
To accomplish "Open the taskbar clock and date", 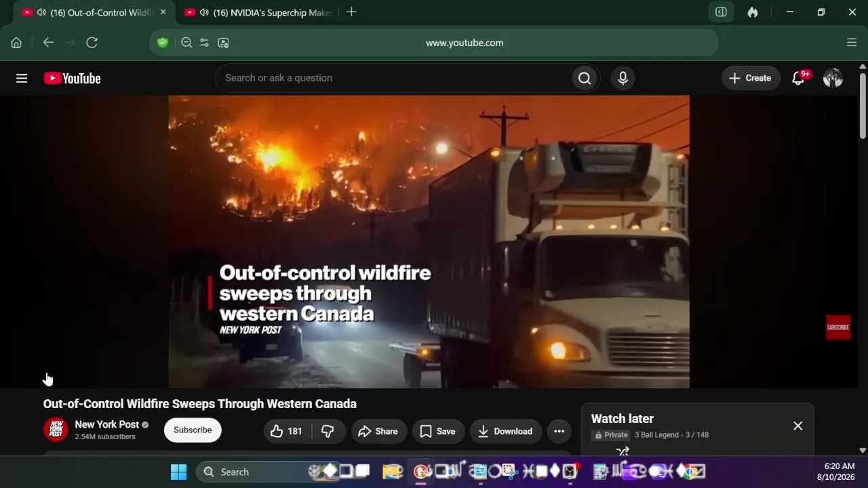I will (x=835, y=472).
